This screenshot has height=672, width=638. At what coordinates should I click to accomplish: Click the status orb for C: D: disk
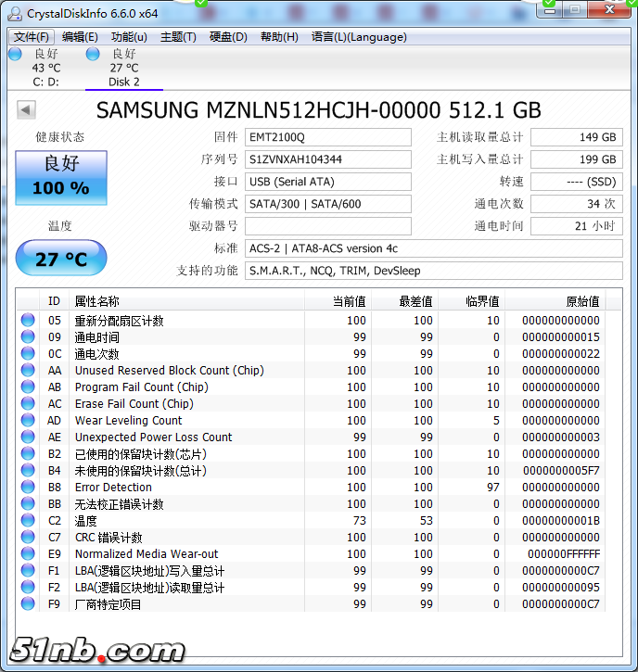coord(15,55)
